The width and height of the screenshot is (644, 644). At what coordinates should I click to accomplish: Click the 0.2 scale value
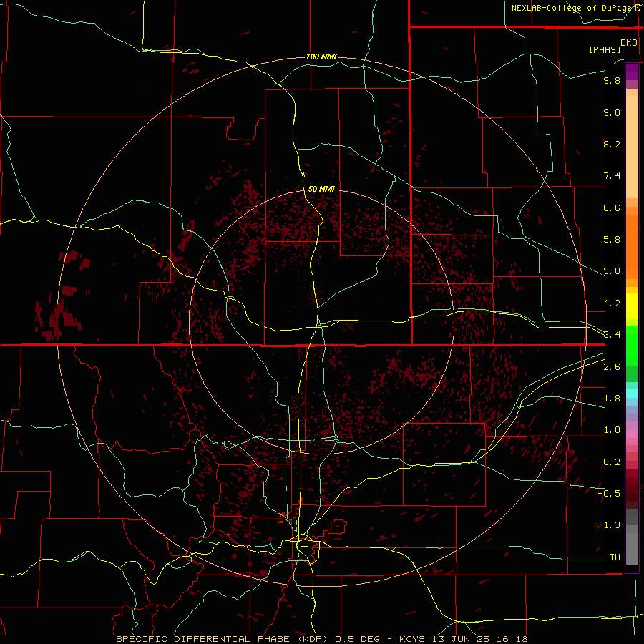612,462
